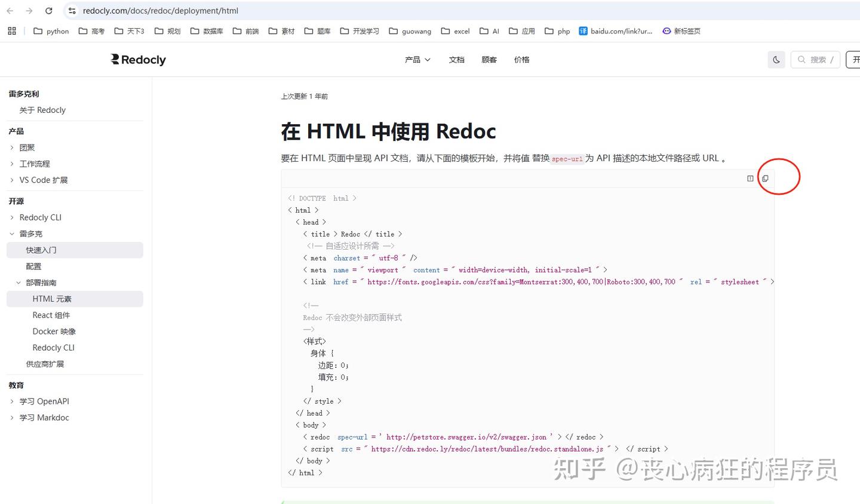
Task: Open the guowang bookmark folder
Action: [410, 31]
